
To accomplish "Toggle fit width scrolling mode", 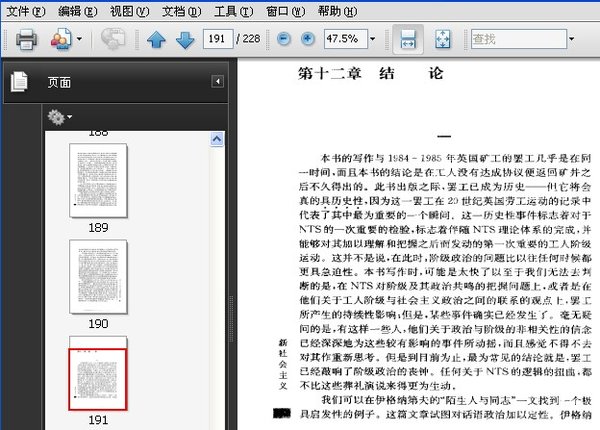I will (408, 39).
